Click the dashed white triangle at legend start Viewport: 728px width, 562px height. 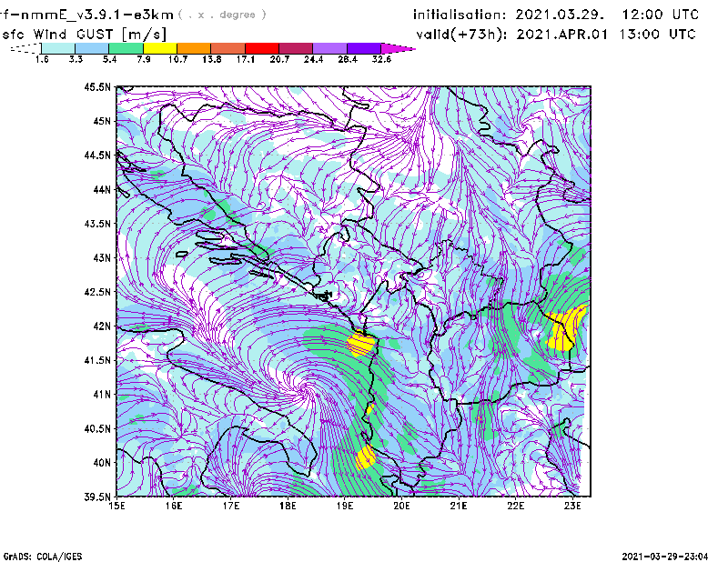(25, 48)
